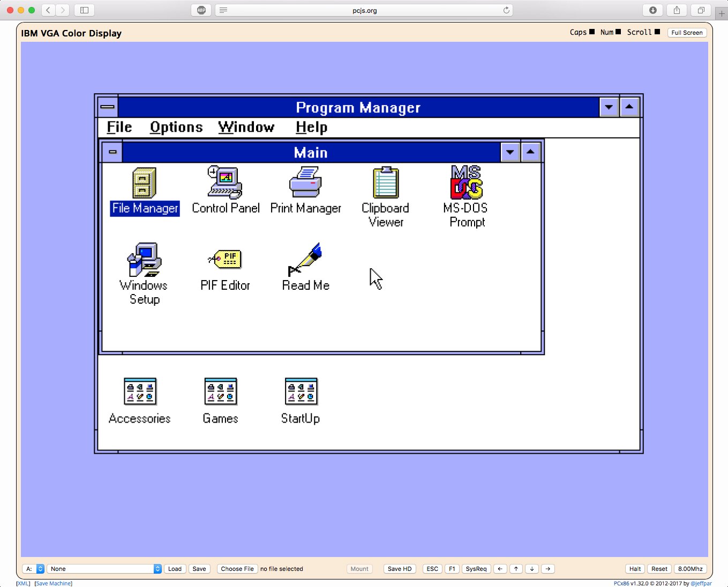
Task: Click the Safari address bar showing pcjs.org
Action: [x=364, y=10]
